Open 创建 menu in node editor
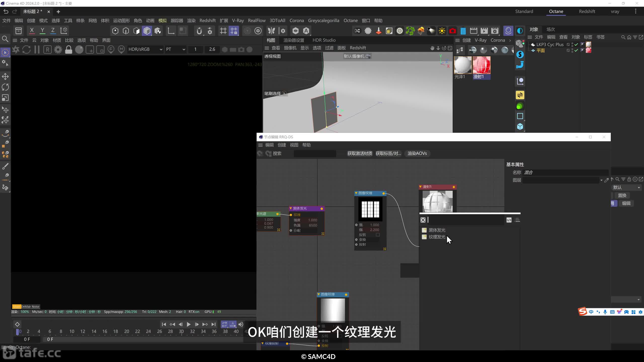This screenshot has width=644, height=362. coord(282,145)
